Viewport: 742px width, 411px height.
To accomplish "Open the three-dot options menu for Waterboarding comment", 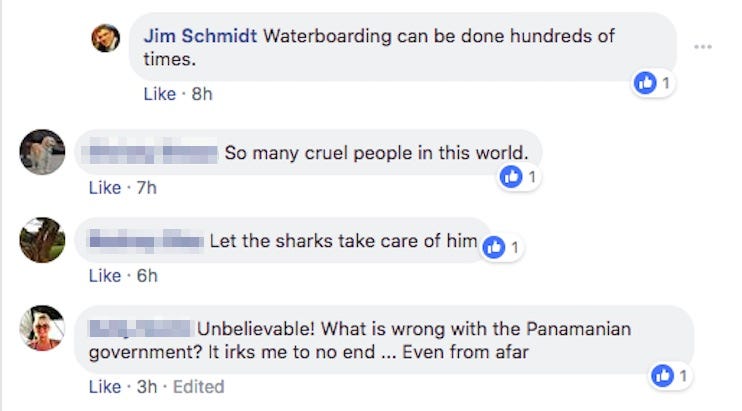I will point(703,47).
